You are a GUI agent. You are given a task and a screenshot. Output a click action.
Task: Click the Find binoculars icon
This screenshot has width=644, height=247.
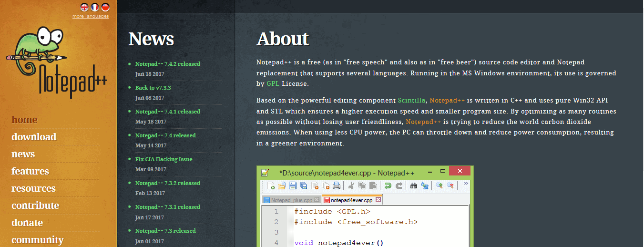click(x=414, y=185)
